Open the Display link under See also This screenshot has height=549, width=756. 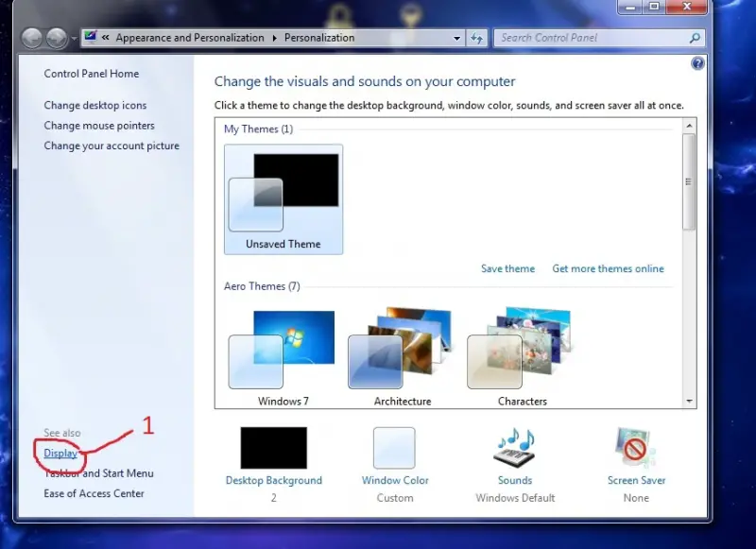tap(60, 453)
